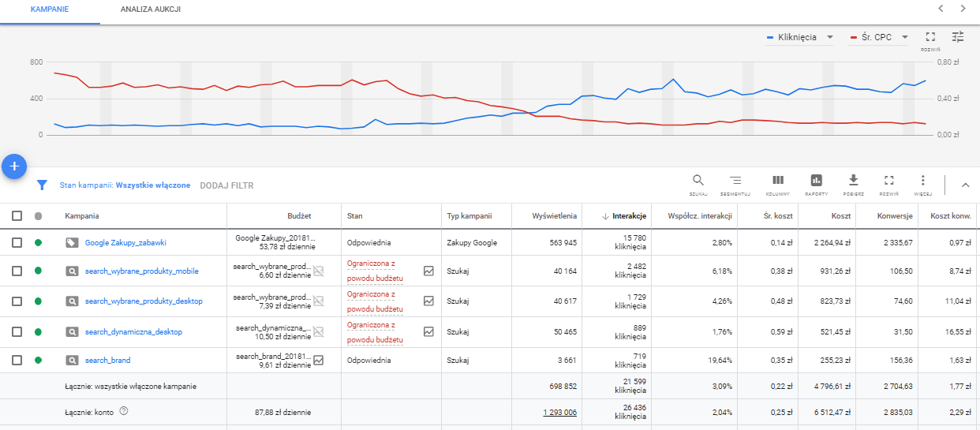Check the Google Zakupy_zabawki row checkbox
The image size is (980, 430).
[17, 243]
